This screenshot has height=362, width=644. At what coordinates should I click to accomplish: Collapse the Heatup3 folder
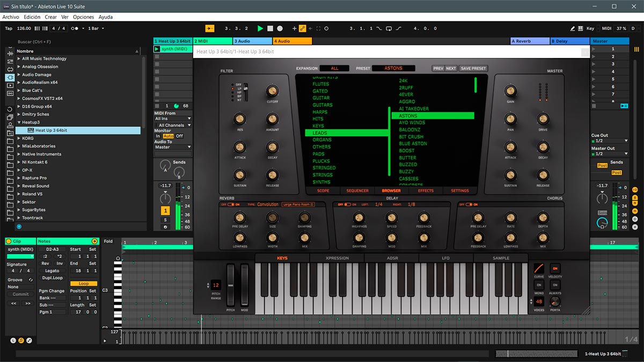tap(19, 122)
